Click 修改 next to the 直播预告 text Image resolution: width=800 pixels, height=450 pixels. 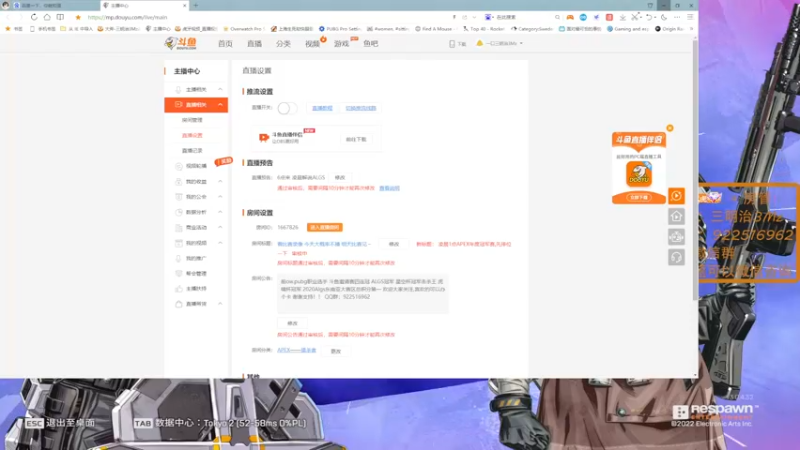click(340, 178)
